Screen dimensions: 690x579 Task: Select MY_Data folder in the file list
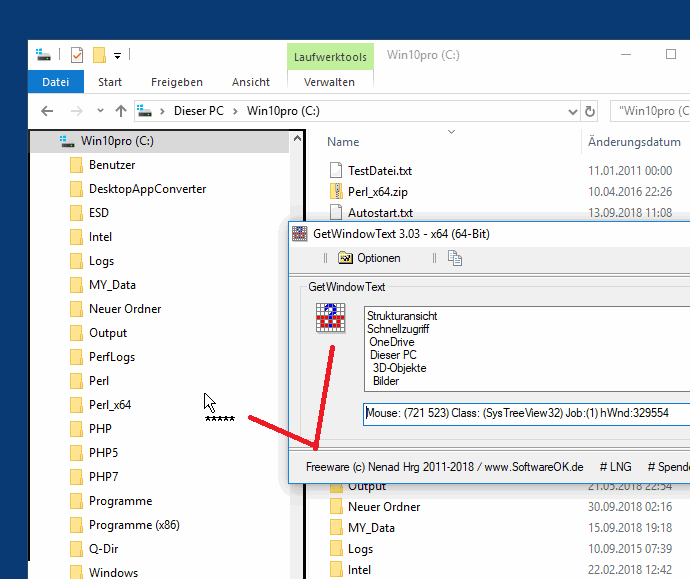pos(371,528)
